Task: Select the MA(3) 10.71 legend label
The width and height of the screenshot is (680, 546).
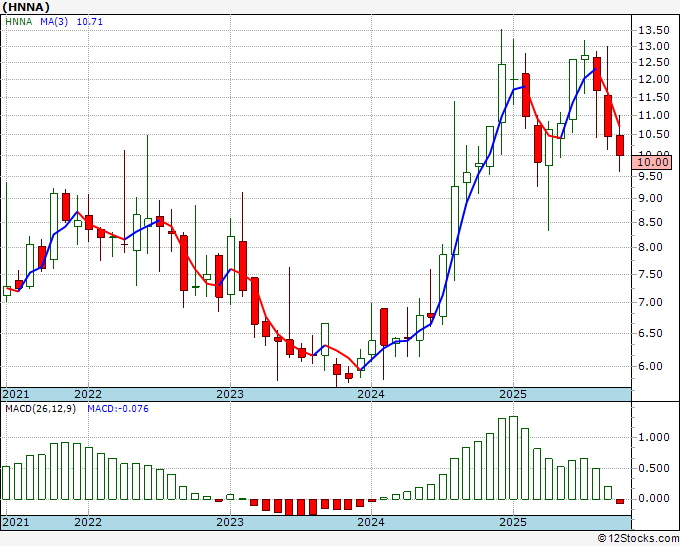Action: 73,21
